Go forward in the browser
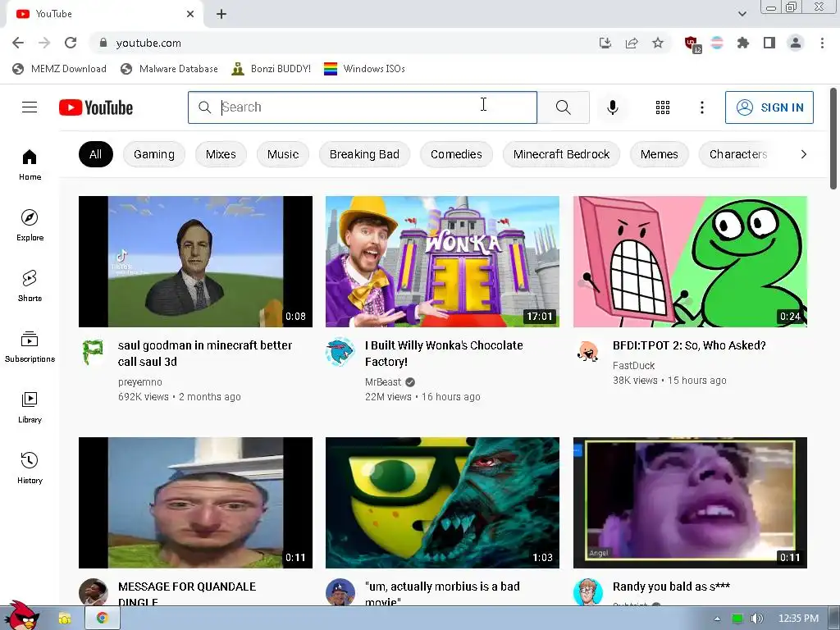Screen dimensions: 840x630 click(x=44, y=43)
